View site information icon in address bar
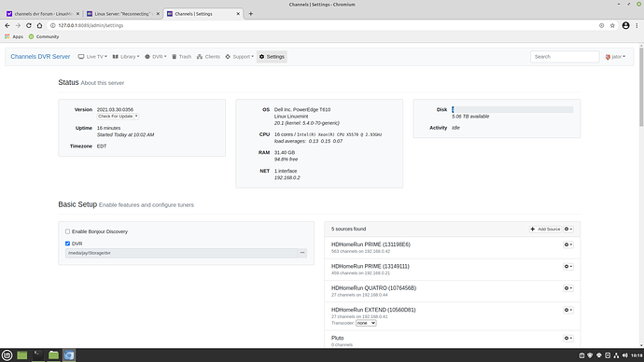644x362 pixels. tap(52, 25)
